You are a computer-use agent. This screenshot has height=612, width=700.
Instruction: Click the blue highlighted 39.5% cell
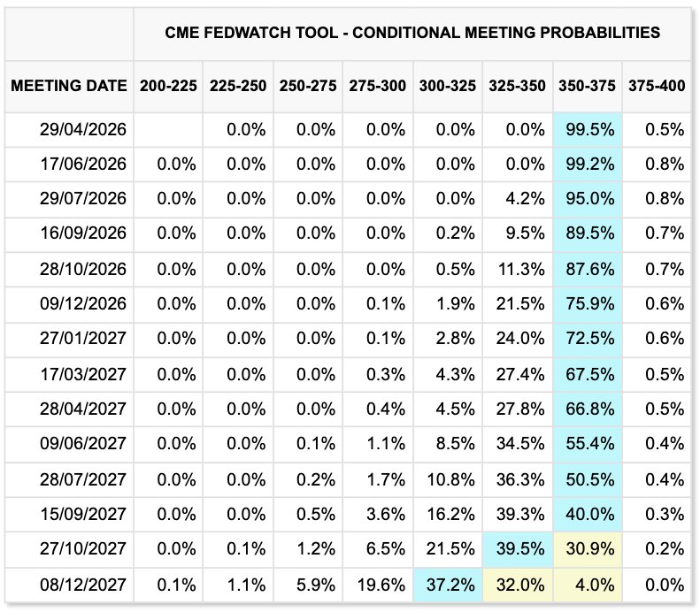coord(519,549)
